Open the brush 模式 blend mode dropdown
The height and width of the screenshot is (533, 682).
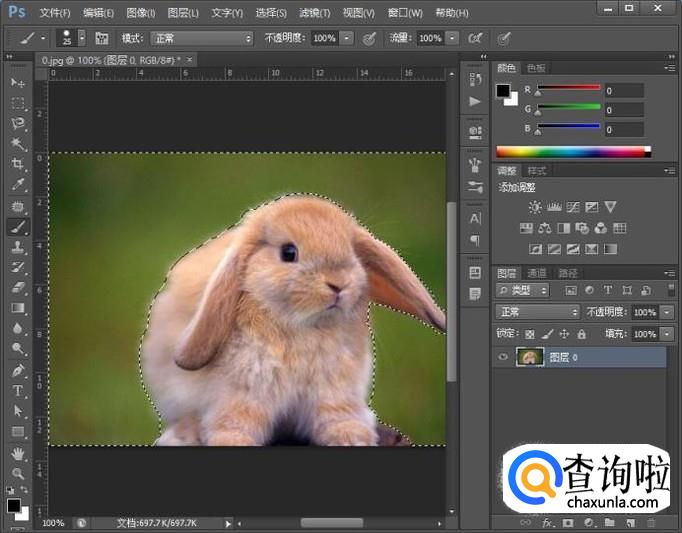[x=201, y=38]
